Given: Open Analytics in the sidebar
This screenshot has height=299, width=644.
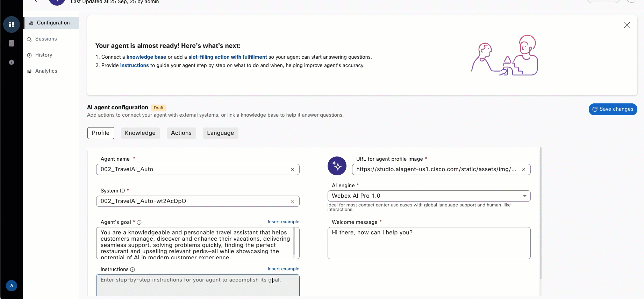Looking at the screenshot, I should point(46,71).
